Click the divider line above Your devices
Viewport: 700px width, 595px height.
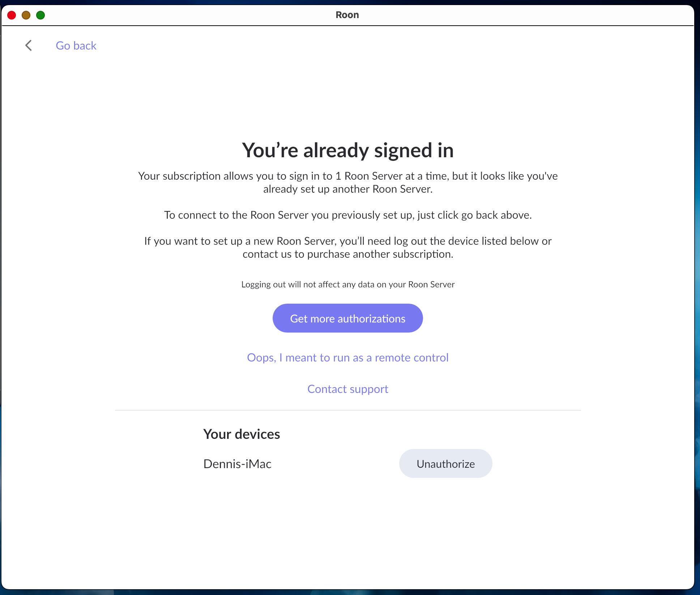click(347, 410)
